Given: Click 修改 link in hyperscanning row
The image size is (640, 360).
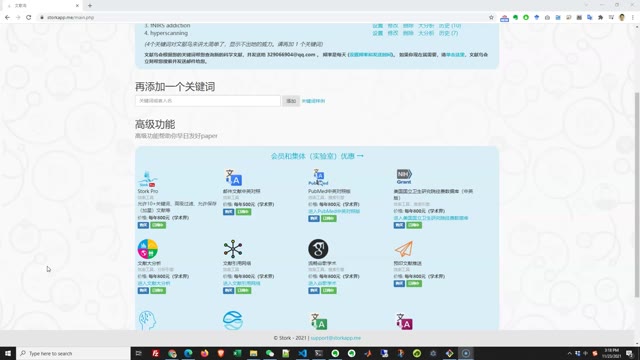Looking at the screenshot, I should pyautogui.click(x=393, y=33).
